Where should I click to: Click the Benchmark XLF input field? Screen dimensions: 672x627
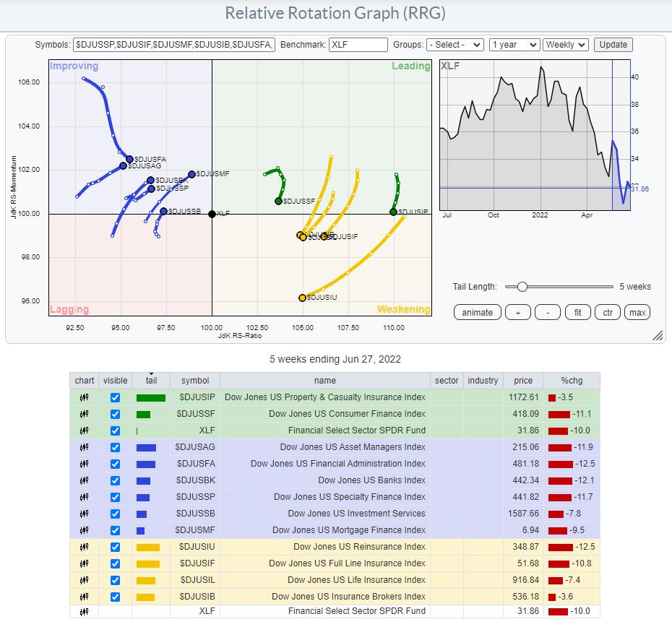(358, 45)
